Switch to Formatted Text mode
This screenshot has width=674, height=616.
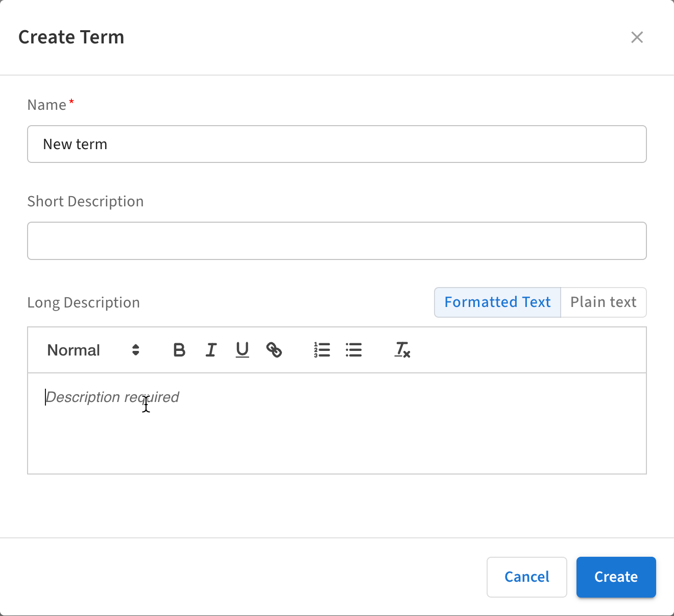[x=497, y=302]
